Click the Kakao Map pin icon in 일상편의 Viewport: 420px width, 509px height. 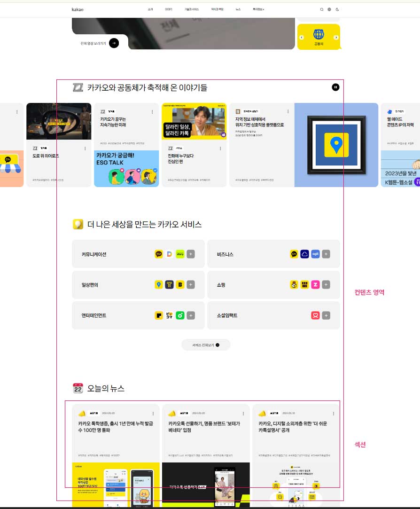tap(159, 285)
